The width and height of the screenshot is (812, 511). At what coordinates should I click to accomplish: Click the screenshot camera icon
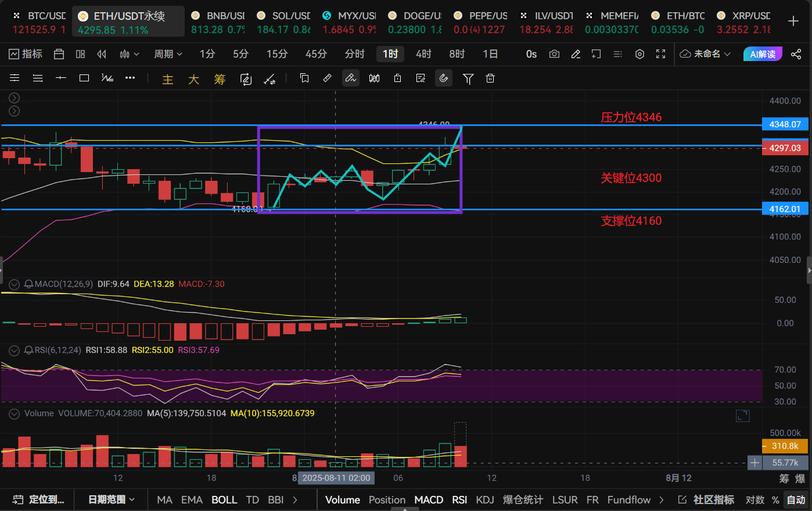click(x=554, y=54)
